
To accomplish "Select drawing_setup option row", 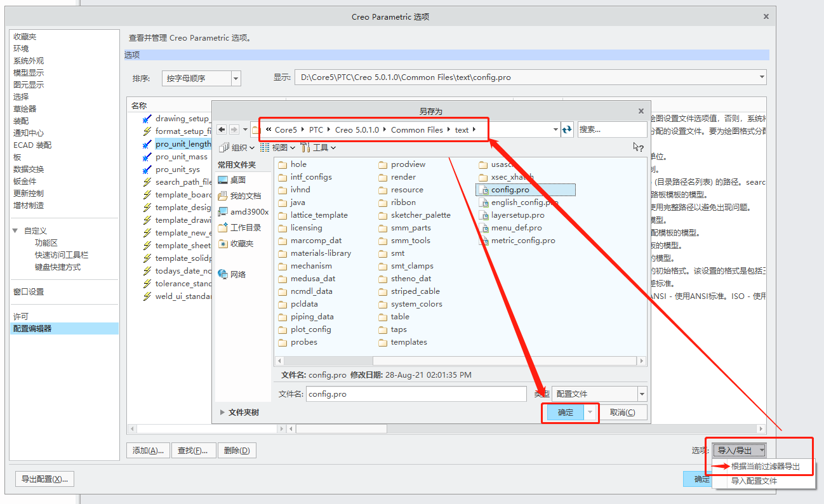I will [176, 119].
